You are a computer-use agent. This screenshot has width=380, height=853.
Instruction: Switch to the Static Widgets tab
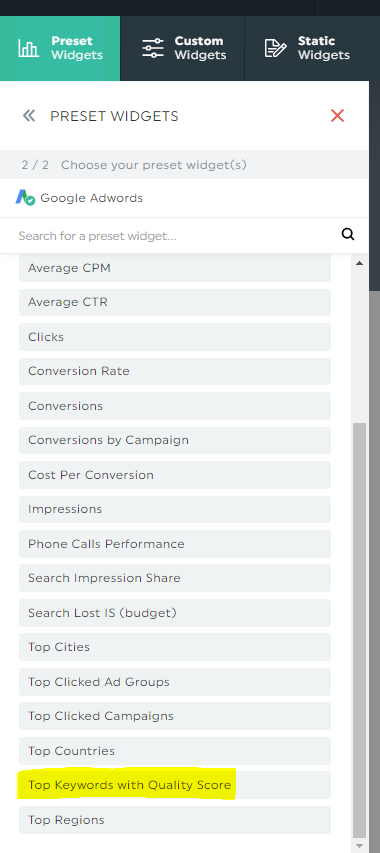click(x=307, y=48)
